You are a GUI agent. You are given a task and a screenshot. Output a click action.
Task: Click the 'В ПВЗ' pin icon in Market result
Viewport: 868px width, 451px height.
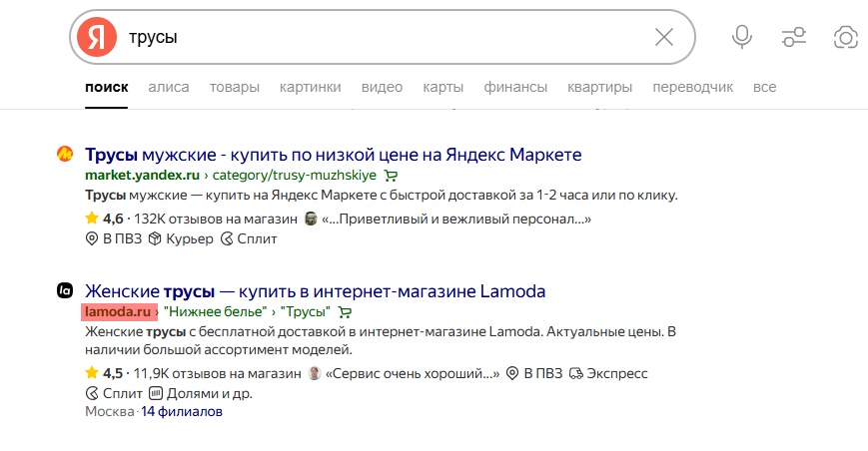tap(91, 238)
